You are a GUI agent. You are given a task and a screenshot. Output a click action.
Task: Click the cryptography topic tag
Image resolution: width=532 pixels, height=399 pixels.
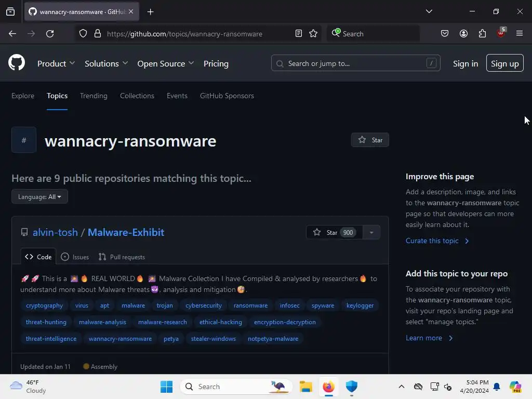45,305
